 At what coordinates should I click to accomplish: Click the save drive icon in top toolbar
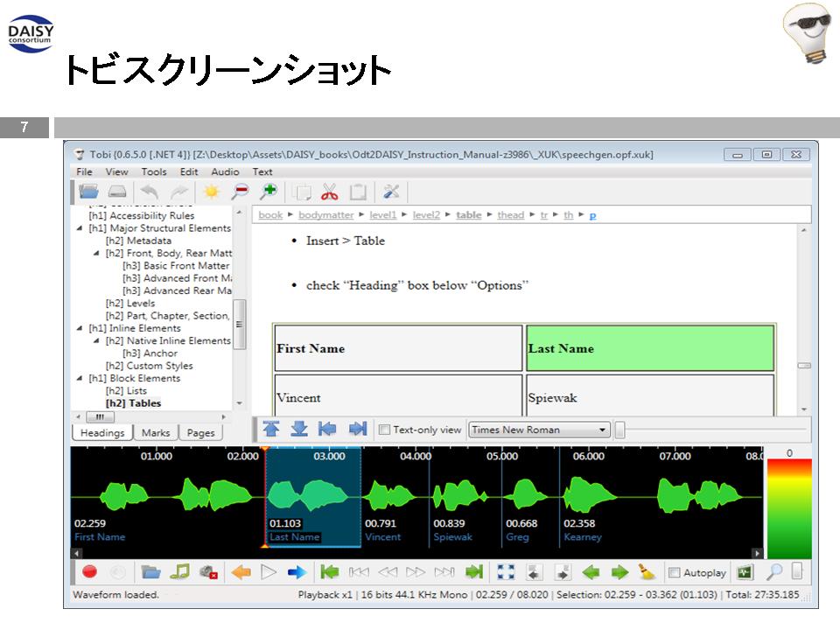(116, 192)
